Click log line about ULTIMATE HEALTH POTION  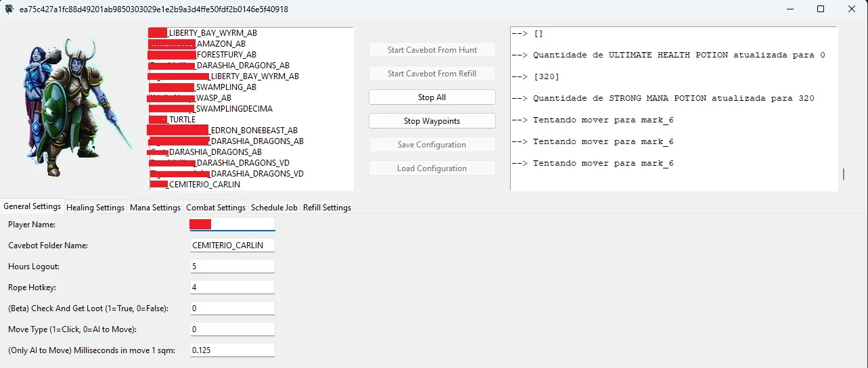(x=668, y=55)
